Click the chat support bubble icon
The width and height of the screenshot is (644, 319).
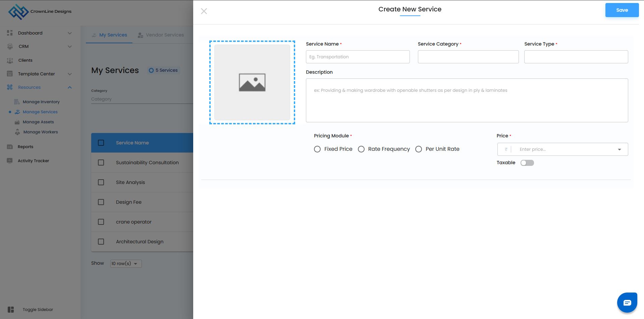pos(627,303)
